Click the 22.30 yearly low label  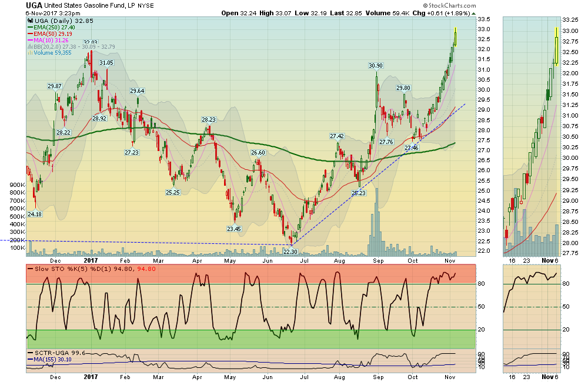tap(290, 252)
